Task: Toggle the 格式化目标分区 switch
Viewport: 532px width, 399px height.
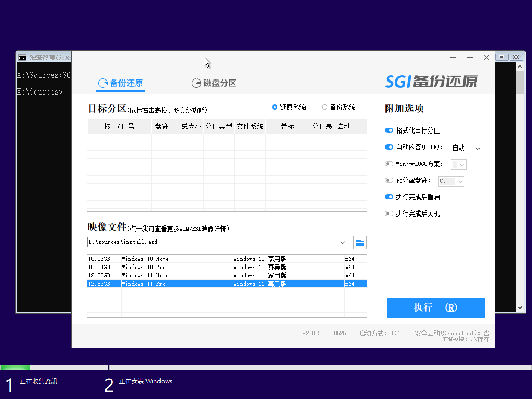Action: click(389, 131)
